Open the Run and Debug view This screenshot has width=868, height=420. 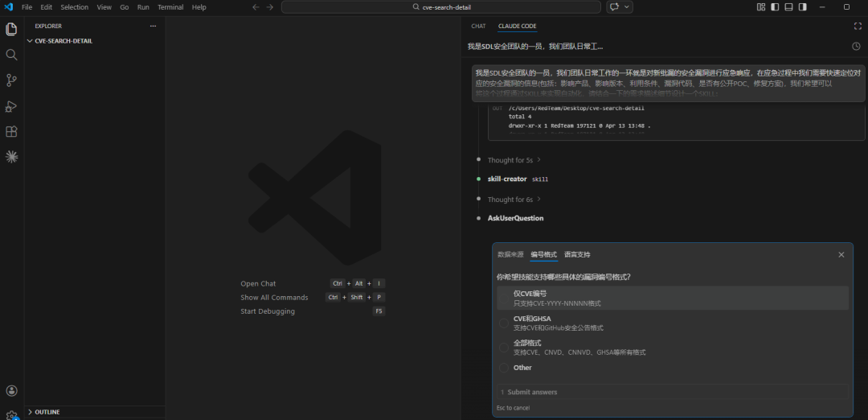tap(11, 106)
